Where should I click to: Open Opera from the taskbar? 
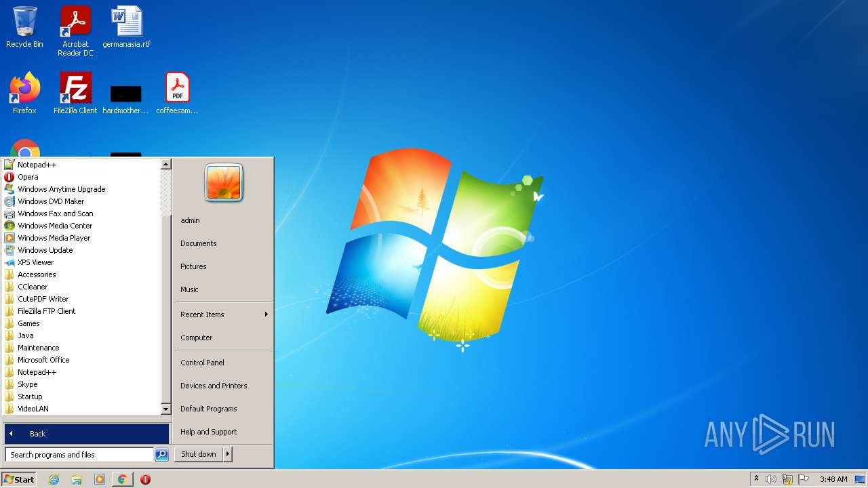[145, 479]
